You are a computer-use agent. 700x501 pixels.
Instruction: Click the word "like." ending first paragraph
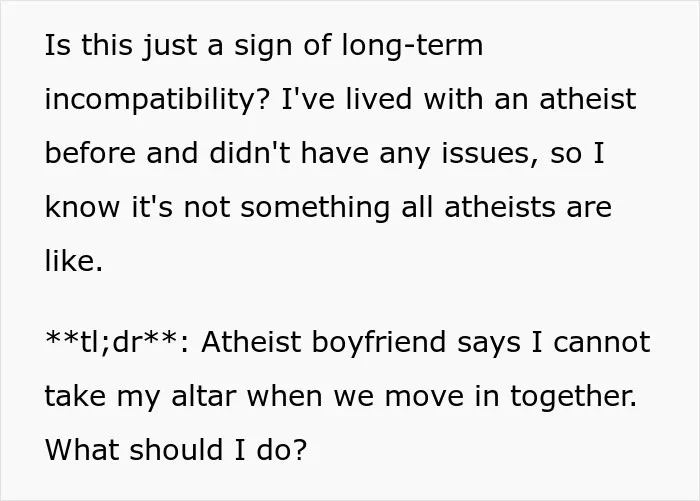(74, 260)
